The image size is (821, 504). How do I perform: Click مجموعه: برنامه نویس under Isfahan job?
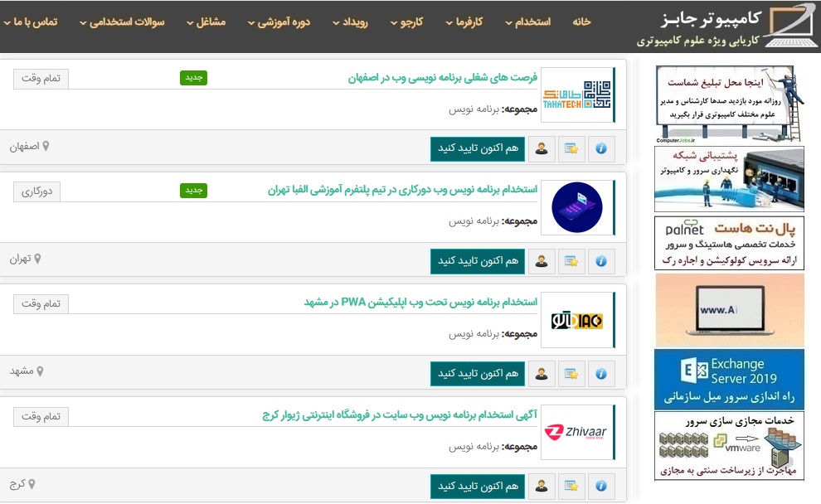pos(493,109)
